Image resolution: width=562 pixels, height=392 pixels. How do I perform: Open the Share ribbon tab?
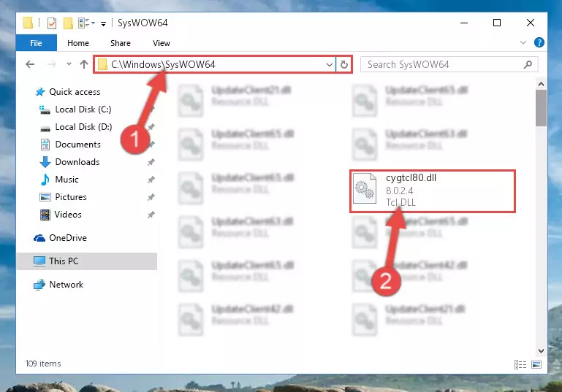coord(121,43)
